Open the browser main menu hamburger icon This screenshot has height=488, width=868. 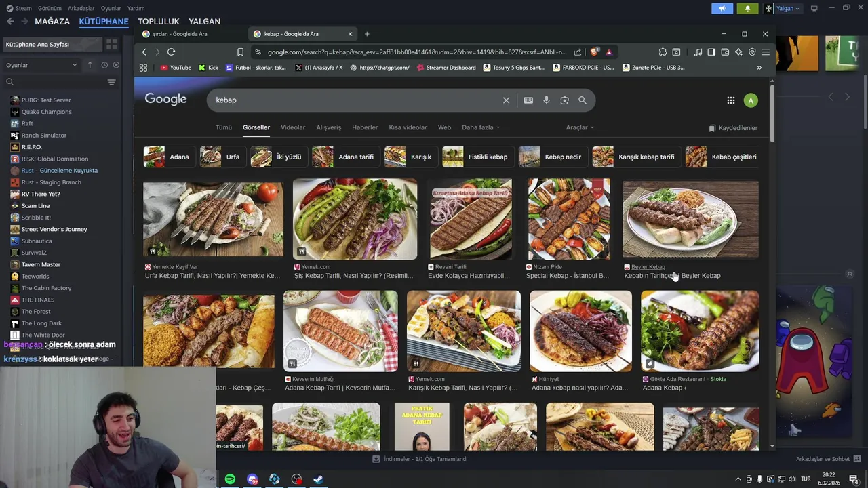pos(766,52)
